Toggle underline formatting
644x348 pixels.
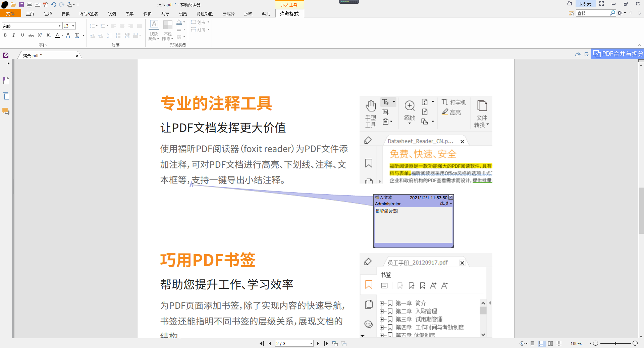(x=22, y=35)
